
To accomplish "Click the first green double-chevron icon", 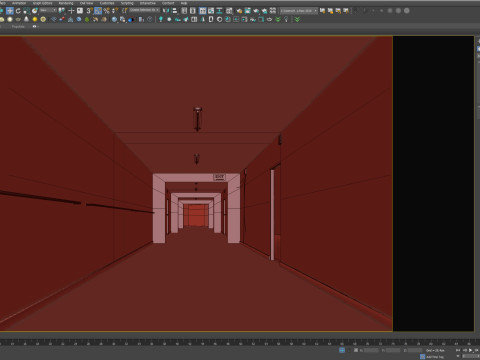I will click(278, 19).
